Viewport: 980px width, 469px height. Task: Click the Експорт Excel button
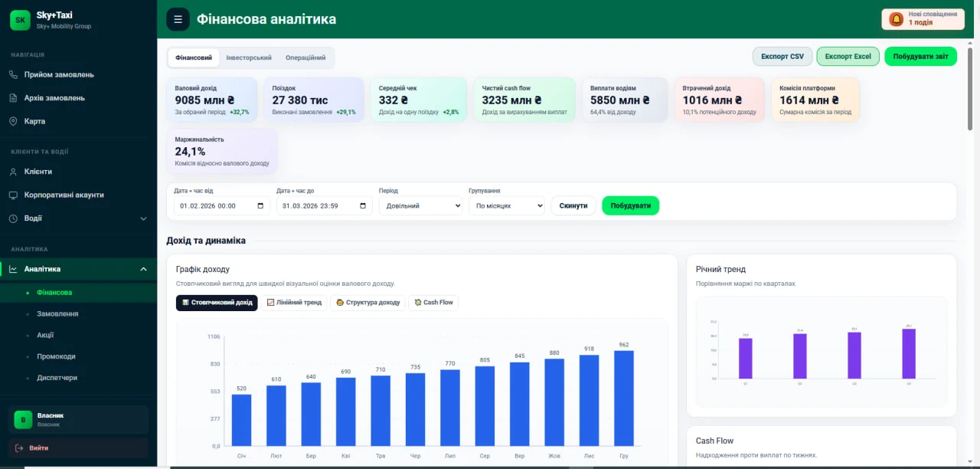[x=848, y=57]
